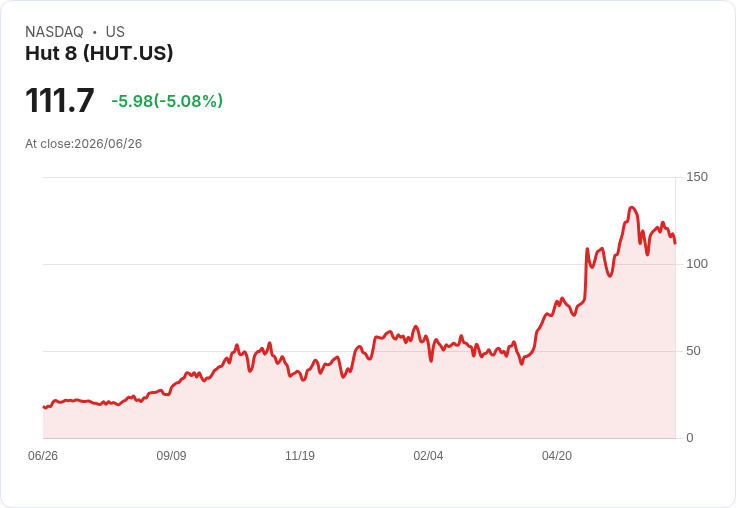Click the 0 y-axis price label
736x508 pixels.
tap(690, 438)
